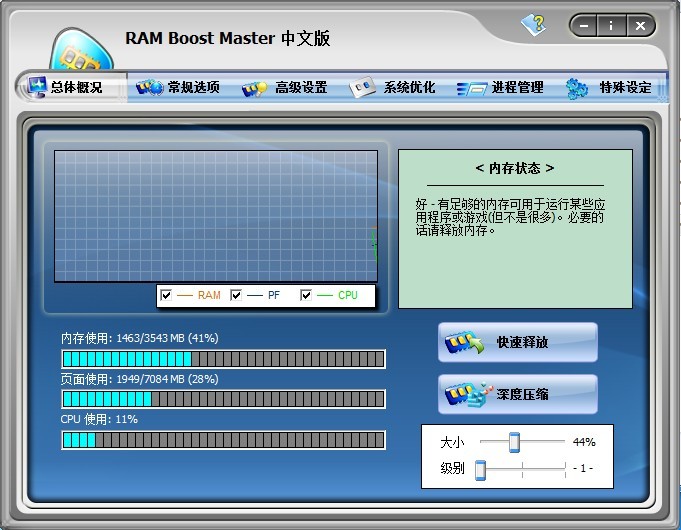Toggle the RAM graph checkbox
This screenshot has height=530, width=681.
pyautogui.click(x=167, y=295)
